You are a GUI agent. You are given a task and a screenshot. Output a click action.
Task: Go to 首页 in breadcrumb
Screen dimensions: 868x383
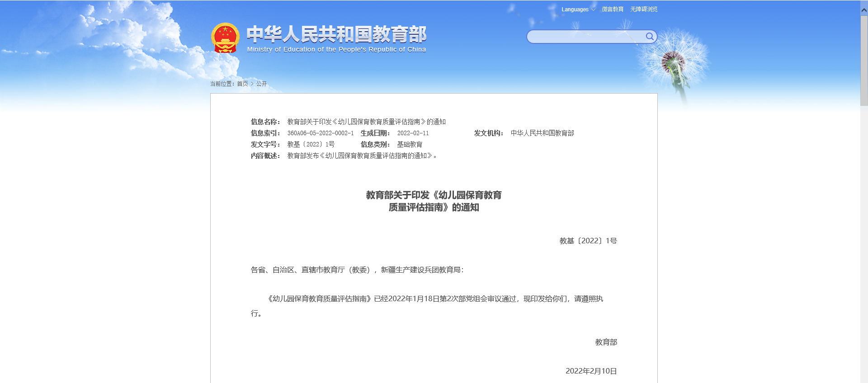coord(242,84)
